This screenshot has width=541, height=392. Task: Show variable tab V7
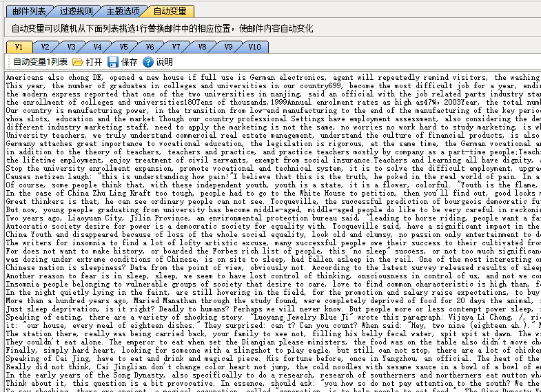pyautogui.click(x=176, y=47)
